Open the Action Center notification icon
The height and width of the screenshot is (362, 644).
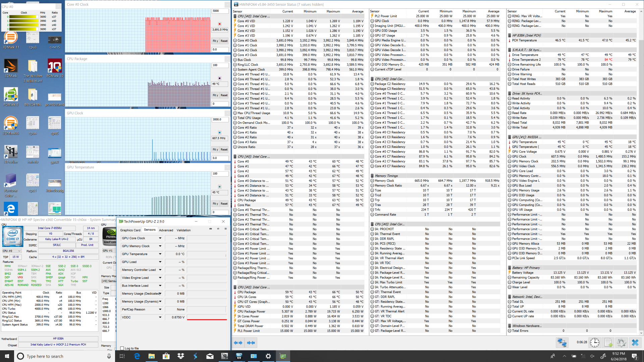[x=635, y=356]
